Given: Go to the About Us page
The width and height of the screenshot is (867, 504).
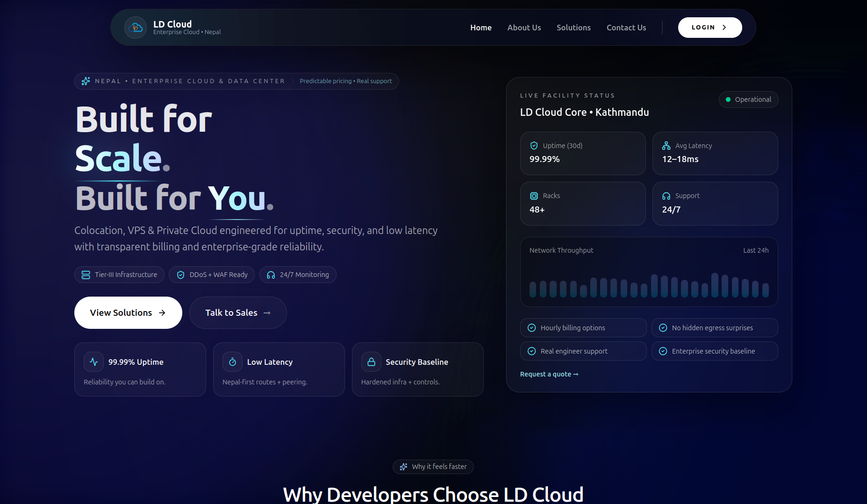Looking at the screenshot, I should click(x=524, y=28).
